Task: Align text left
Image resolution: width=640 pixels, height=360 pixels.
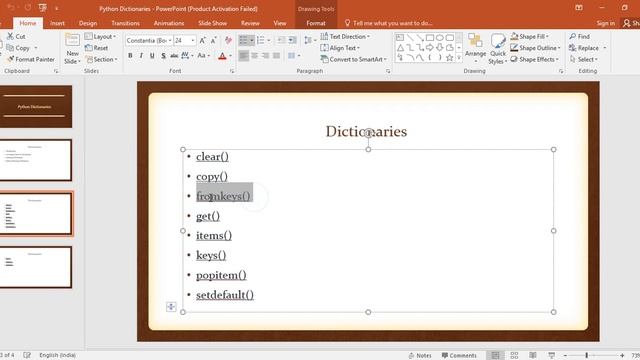Action: [x=244, y=56]
